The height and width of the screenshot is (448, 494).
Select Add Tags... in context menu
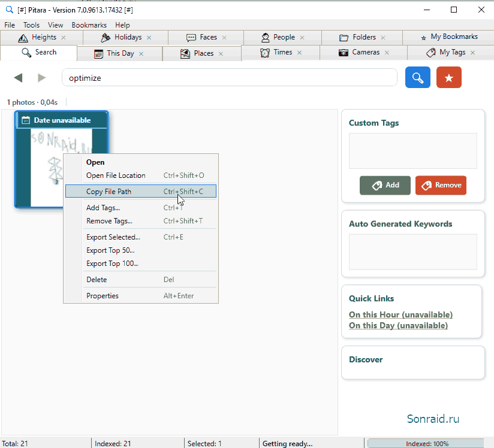[x=141, y=208]
